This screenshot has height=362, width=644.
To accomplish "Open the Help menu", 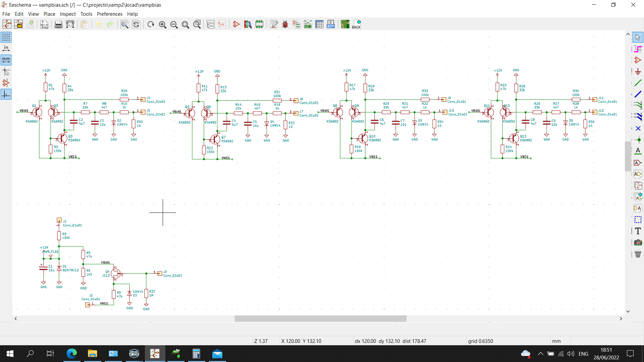I will [x=132, y=14].
